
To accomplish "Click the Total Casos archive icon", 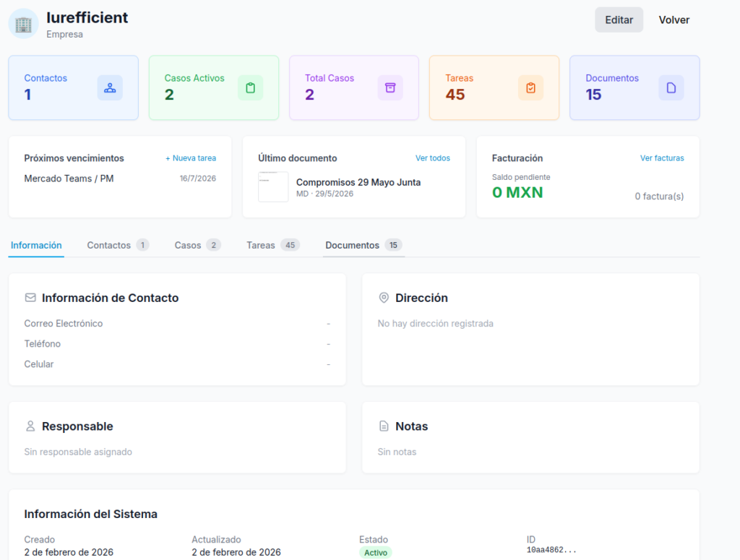I will (390, 87).
